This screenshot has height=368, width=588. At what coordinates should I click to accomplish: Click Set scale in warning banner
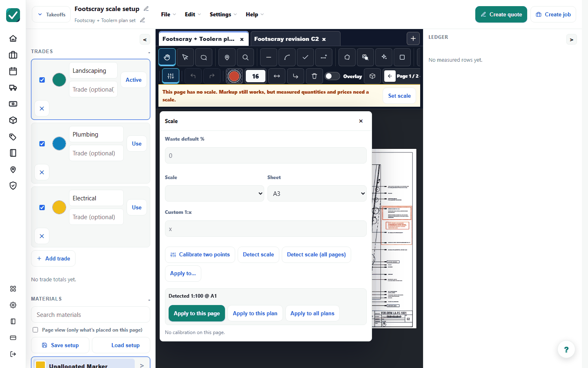(x=399, y=96)
